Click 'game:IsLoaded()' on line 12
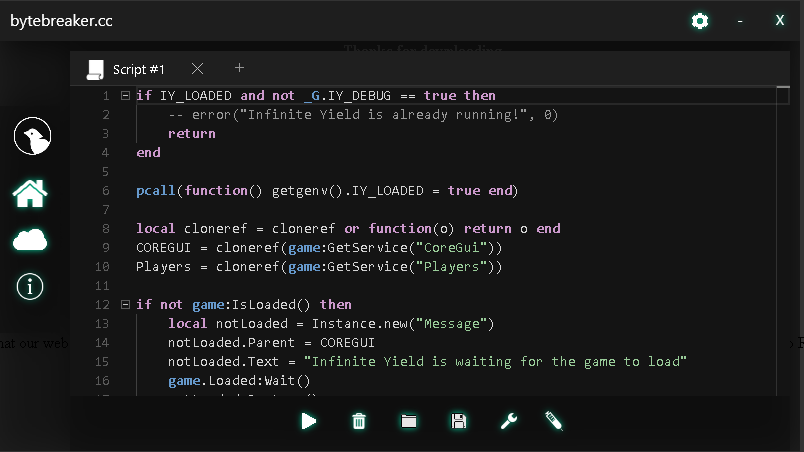The height and width of the screenshot is (452, 804). tap(251, 304)
